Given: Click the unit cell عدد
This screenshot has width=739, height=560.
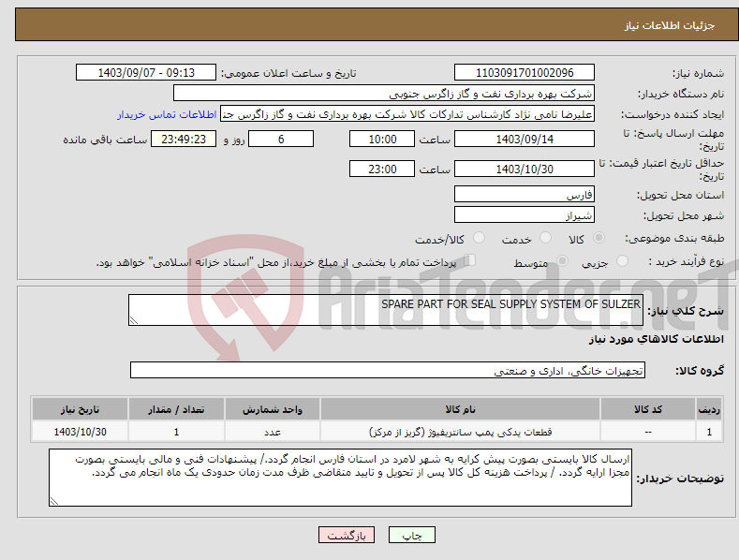Looking at the screenshot, I should 273,432.
